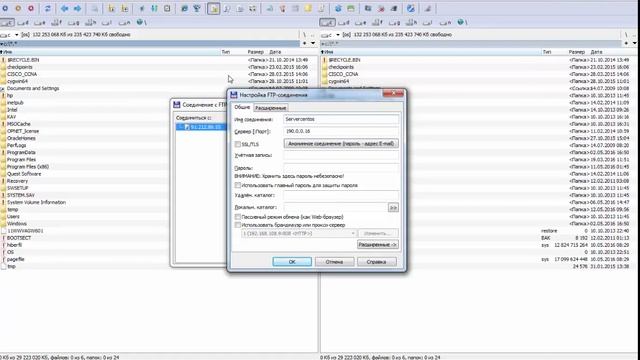Image resolution: width=640 pixels, height=360 pixels.
Task: Click the Учётная запись field
Action: point(341,155)
